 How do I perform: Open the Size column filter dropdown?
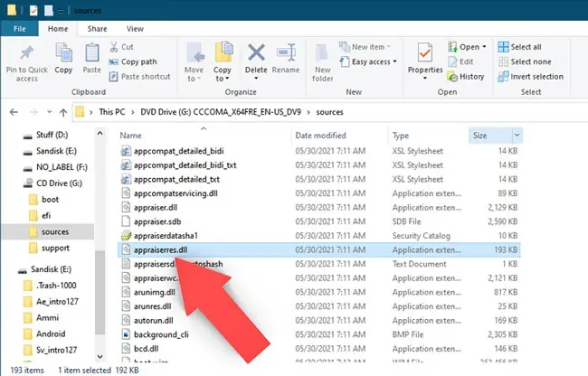pyautogui.click(x=517, y=136)
